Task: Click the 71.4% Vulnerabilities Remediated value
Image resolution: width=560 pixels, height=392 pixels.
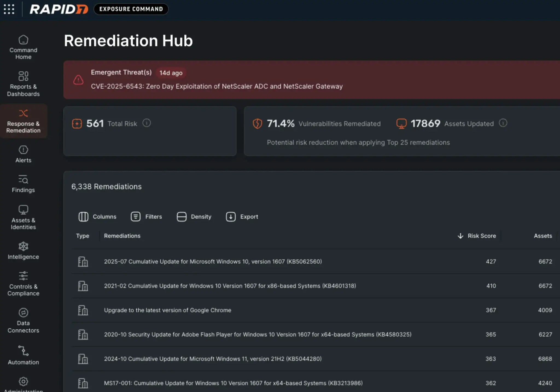Action: (x=281, y=124)
